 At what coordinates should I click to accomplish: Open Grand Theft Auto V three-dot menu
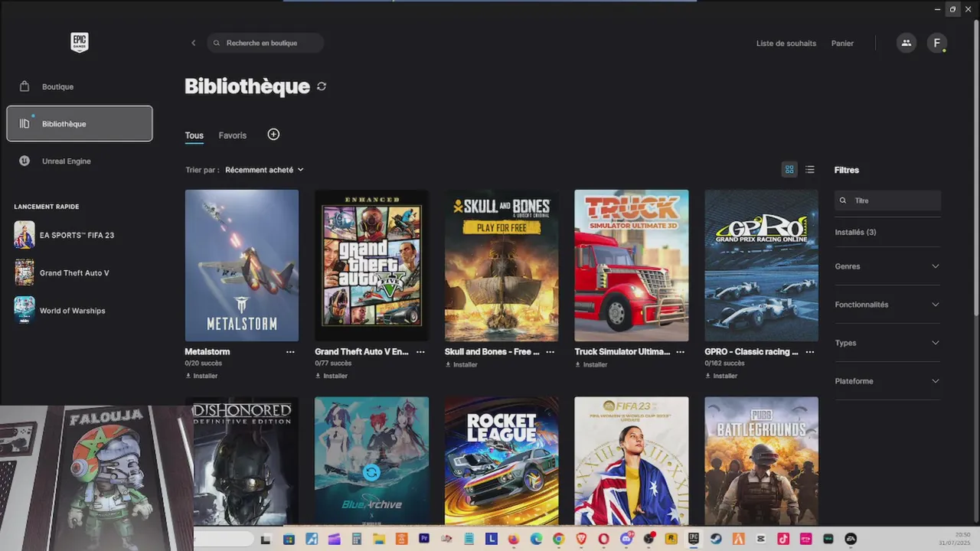tap(420, 352)
